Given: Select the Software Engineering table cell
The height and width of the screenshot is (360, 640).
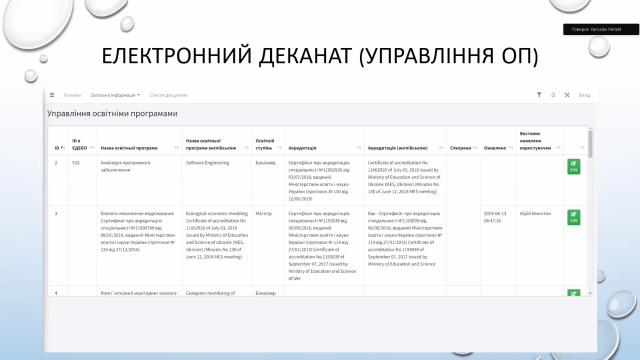Looking at the screenshot, I should tap(217, 180).
